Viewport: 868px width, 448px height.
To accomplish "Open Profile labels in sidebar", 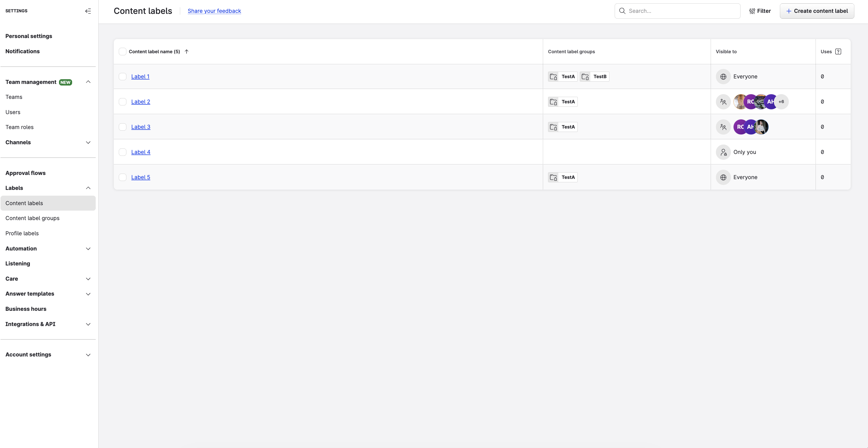I will coord(22,233).
